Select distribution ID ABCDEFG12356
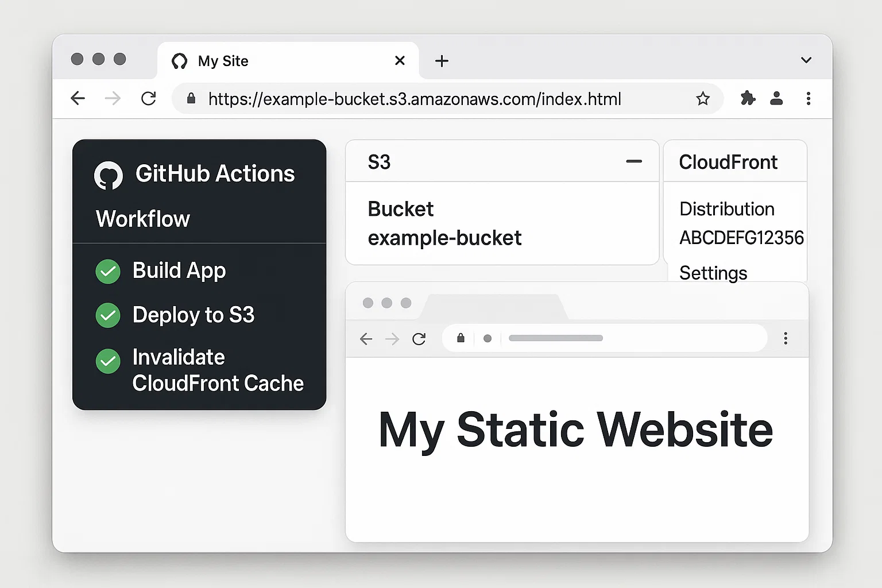This screenshot has width=882, height=588. (x=742, y=238)
